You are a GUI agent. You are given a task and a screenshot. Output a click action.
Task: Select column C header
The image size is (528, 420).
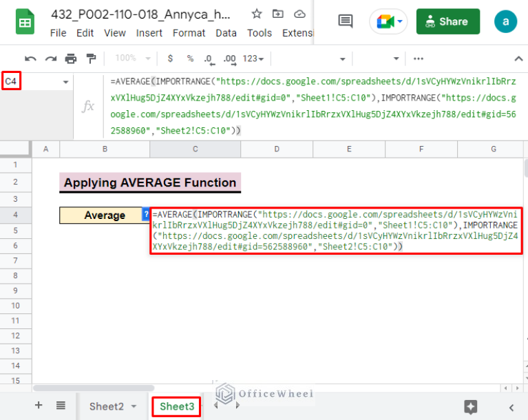click(x=196, y=149)
